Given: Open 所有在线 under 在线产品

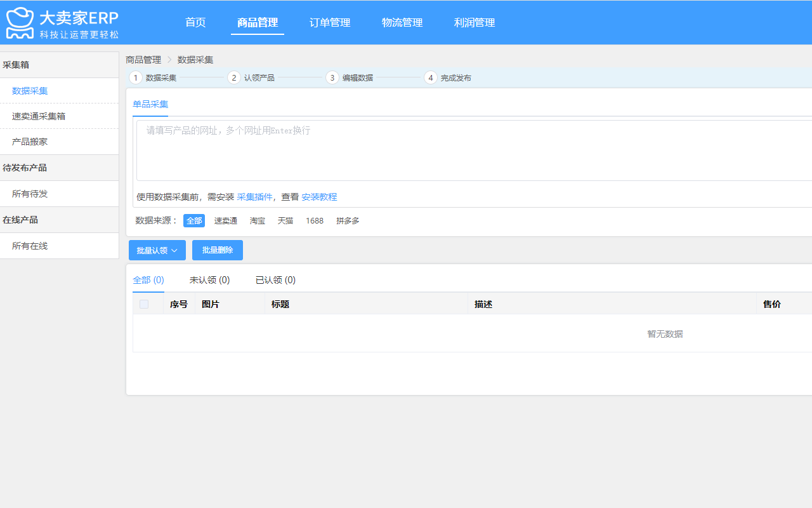Looking at the screenshot, I should pyautogui.click(x=30, y=246).
